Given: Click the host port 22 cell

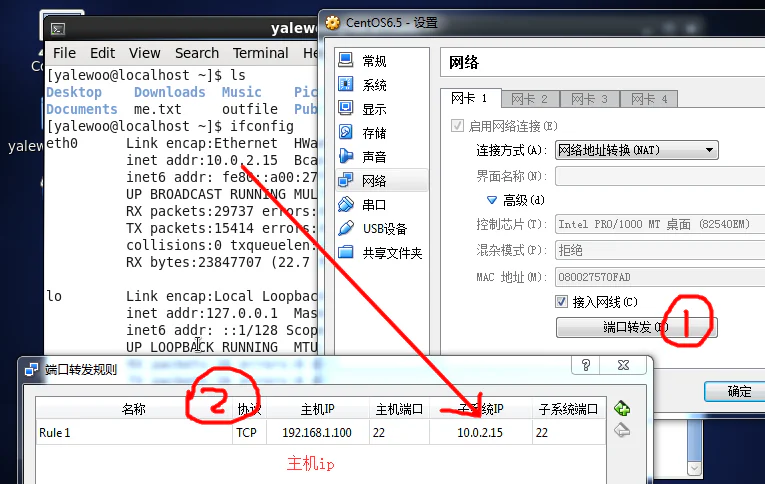Looking at the screenshot, I should coord(399,432).
